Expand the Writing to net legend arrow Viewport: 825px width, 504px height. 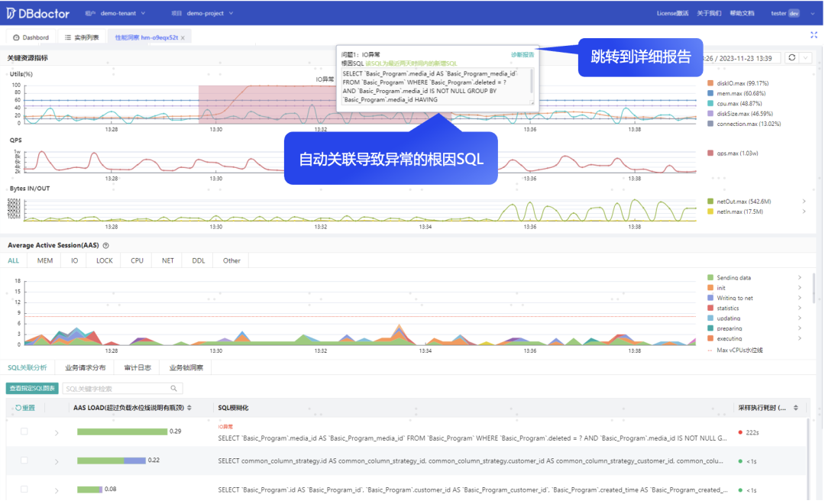click(x=800, y=298)
